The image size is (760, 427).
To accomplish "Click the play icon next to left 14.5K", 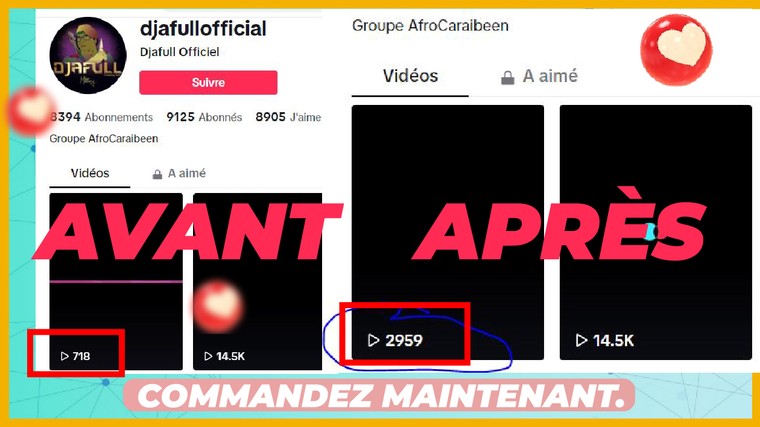I will (208, 356).
